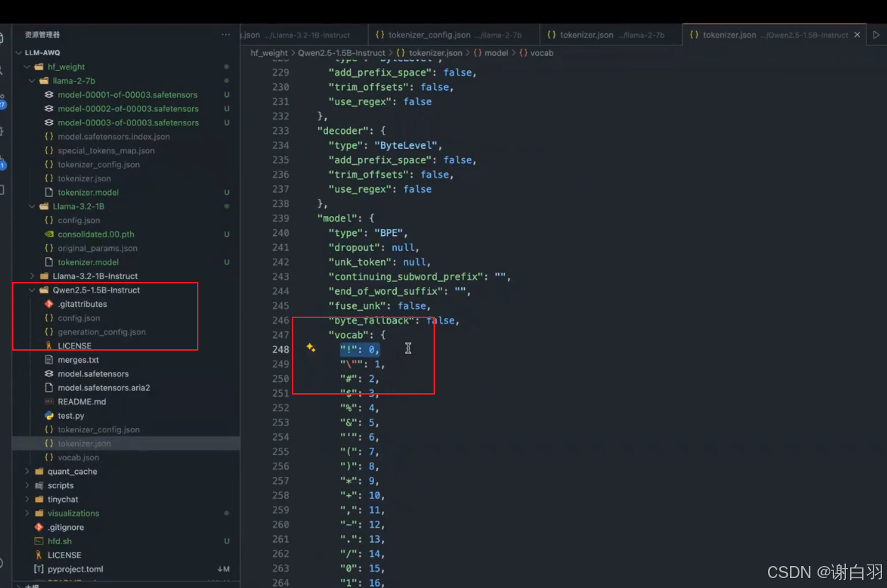Viewport: 887px width, 588px height.
Task: Click hf_weight in the breadcrumb path
Action: tap(269, 53)
